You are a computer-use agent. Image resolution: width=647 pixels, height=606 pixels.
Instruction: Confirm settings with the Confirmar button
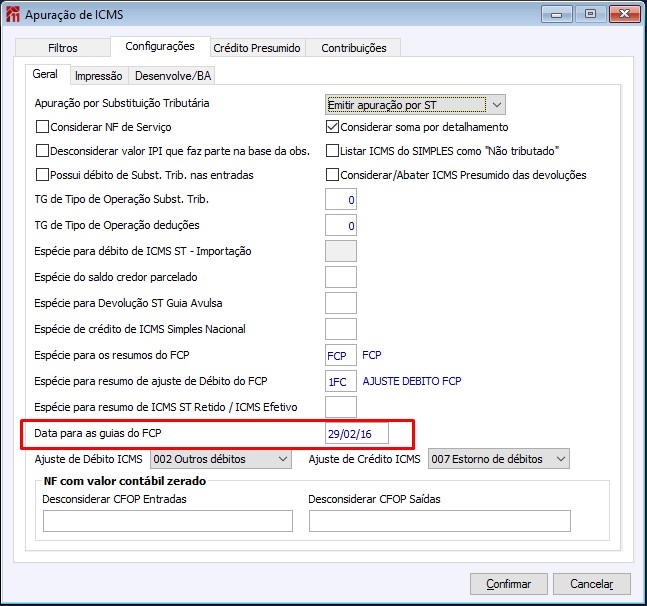509,584
